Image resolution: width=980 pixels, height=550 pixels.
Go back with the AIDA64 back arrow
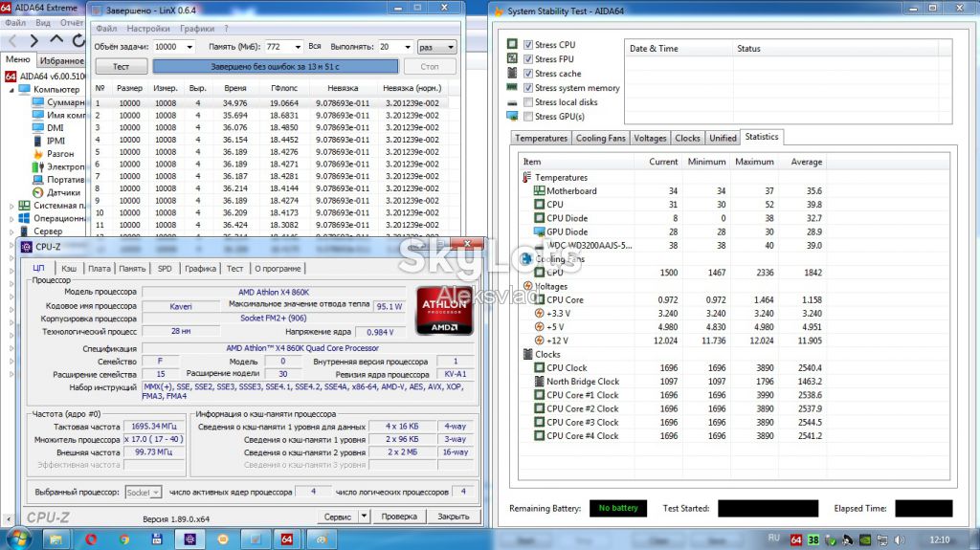point(12,41)
